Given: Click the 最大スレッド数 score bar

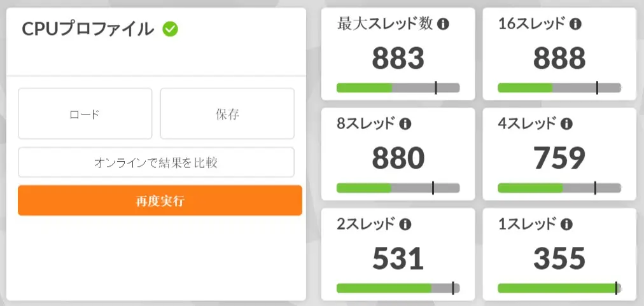Looking at the screenshot, I should coord(398,88).
